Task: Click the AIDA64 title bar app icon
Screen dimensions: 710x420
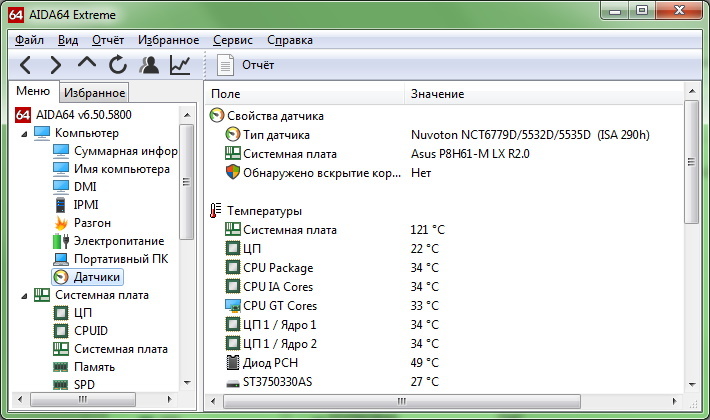Action: (16, 15)
